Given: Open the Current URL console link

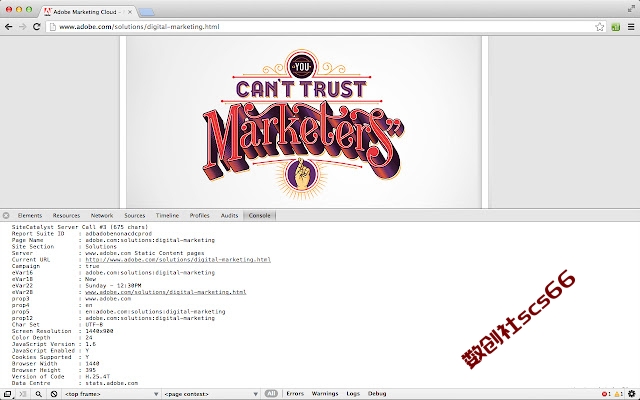Looking at the screenshot, I should (178, 260).
